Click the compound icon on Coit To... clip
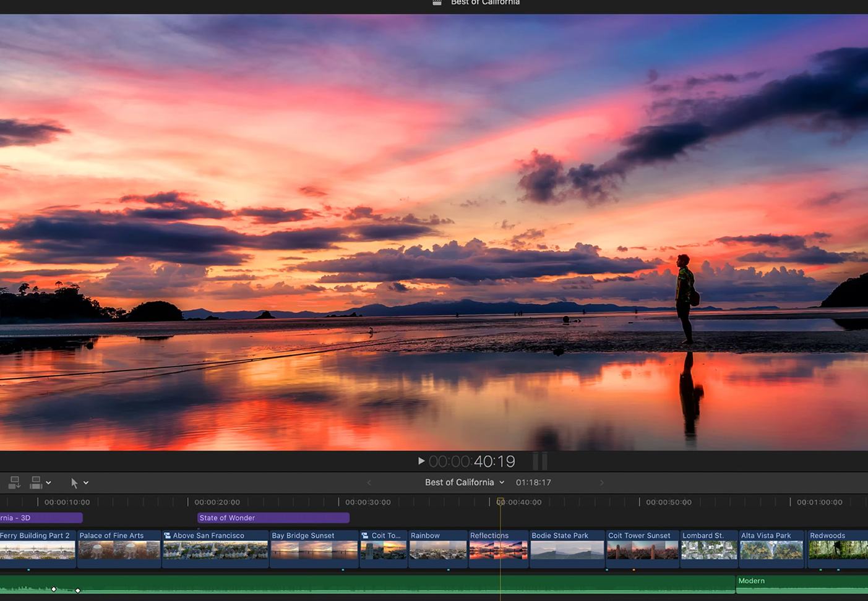Image resolution: width=868 pixels, height=601 pixels. 365,535
